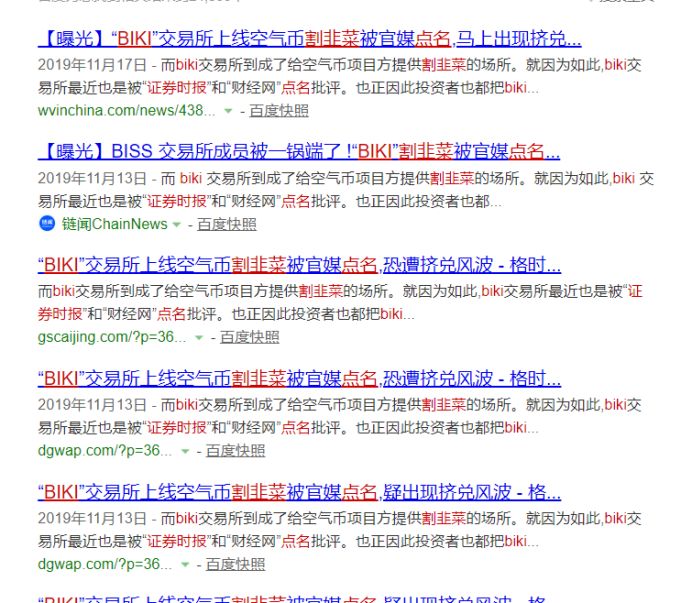Expand the dropdown arrow next to gscaijing.com URL
This screenshot has width=692, height=603.
(x=199, y=338)
